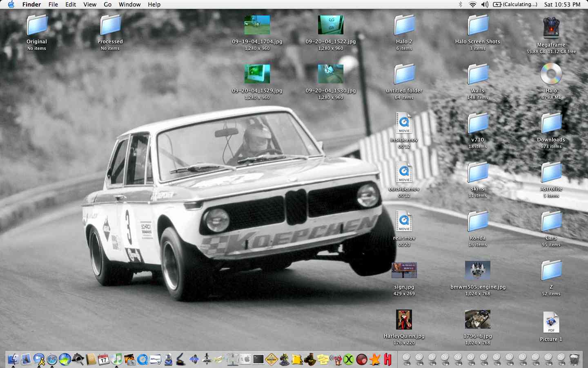Open QuickTime Player from the Dock
This screenshot has height=368, width=588.
(143, 359)
